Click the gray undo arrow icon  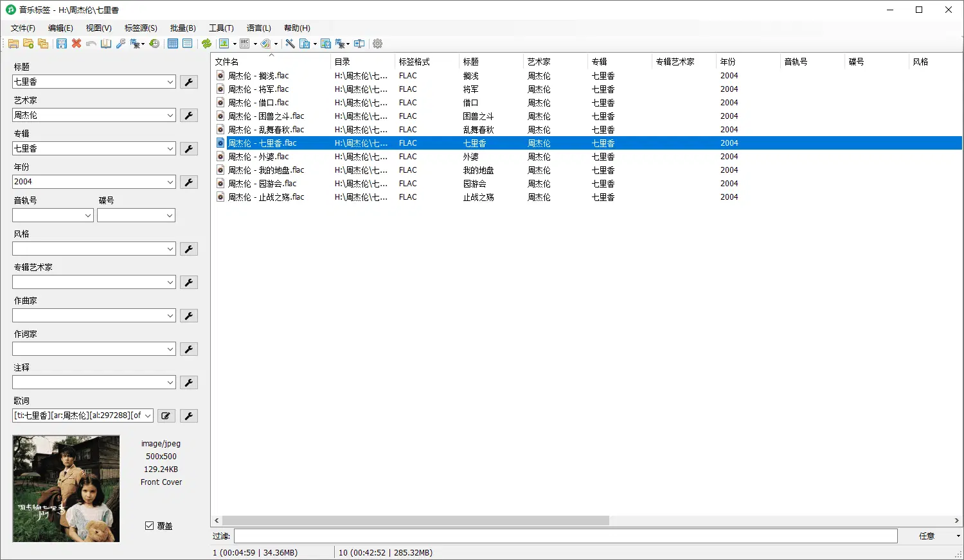[91, 44]
